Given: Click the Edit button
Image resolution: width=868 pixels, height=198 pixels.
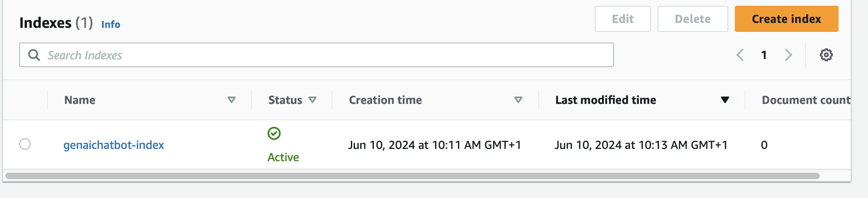Looking at the screenshot, I should coord(623,19).
